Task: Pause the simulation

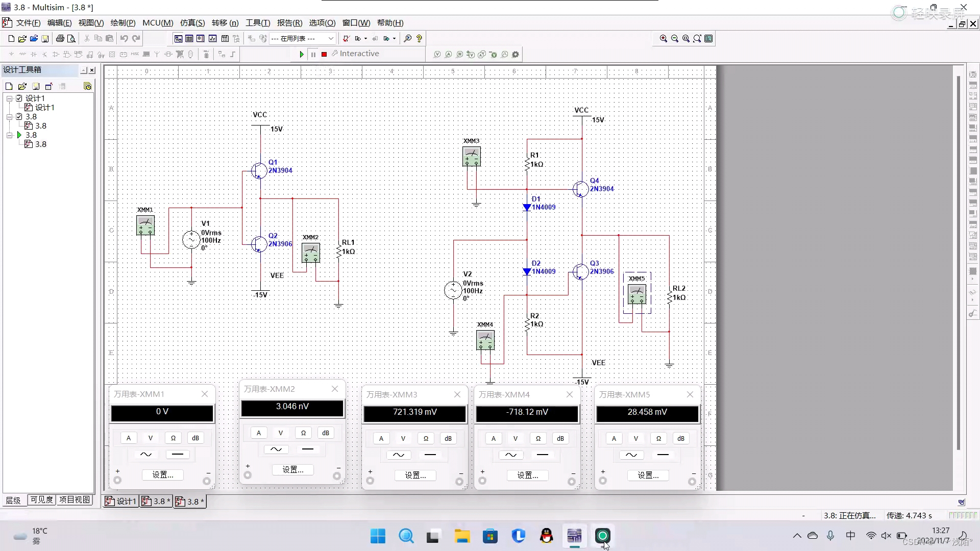Action: (313, 54)
